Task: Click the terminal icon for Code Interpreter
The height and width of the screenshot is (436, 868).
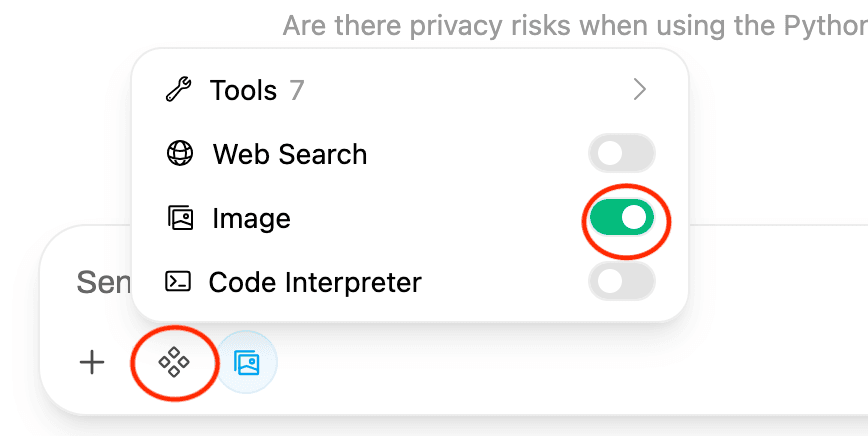Action: pyautogui.click(x=179, y=282)
